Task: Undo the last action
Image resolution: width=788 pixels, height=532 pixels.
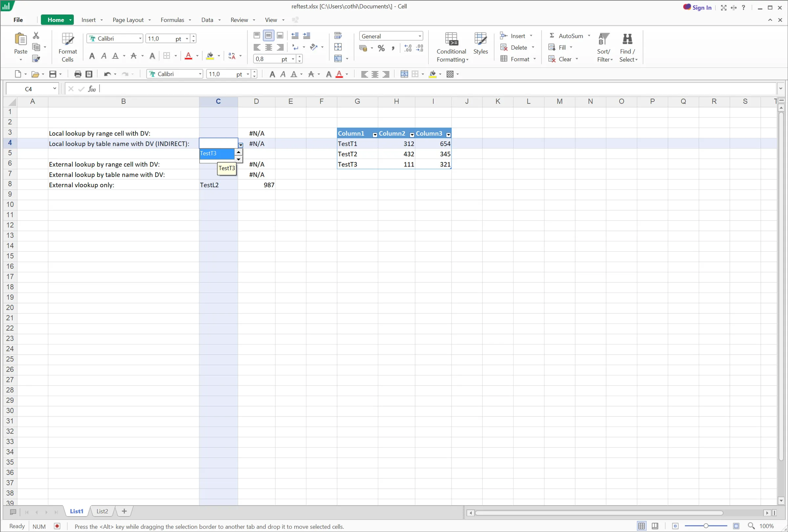Action: pyautogui.click(x=107, y=74)
